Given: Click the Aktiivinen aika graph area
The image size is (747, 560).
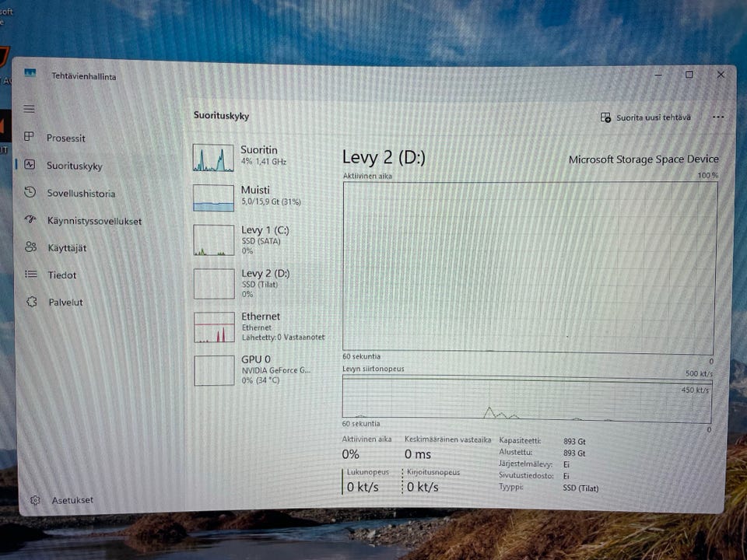Looking at the screenshot, I should tap(529, 268).
